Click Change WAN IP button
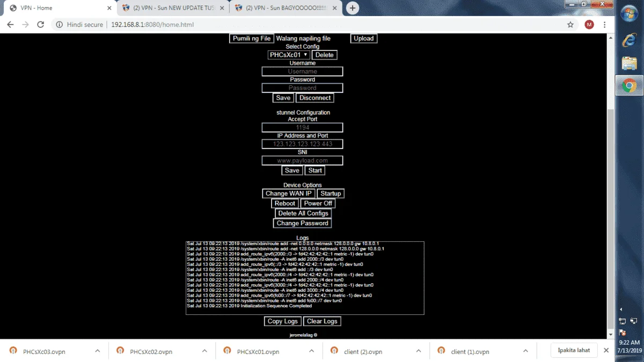This screenshot has width=644, height=362. click(x=288, y=194)
